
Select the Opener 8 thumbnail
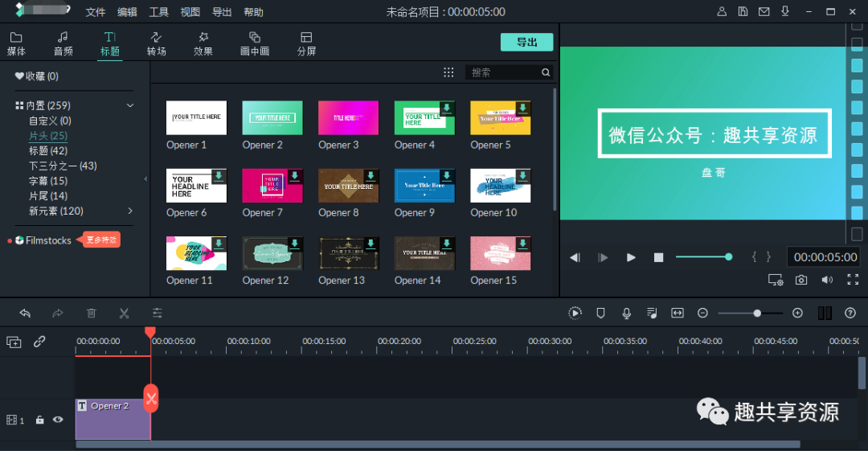click(x=348, y=186)
